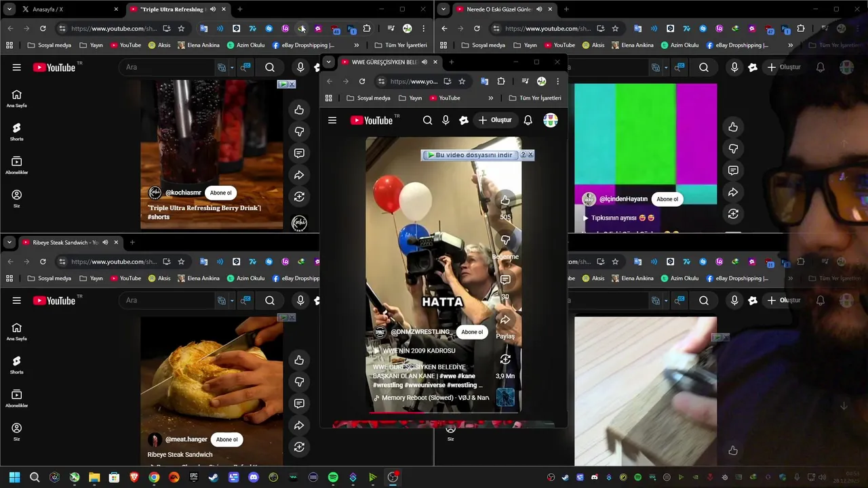
Task: Open Chrome media controls in the front window
Action: point(525,81)
